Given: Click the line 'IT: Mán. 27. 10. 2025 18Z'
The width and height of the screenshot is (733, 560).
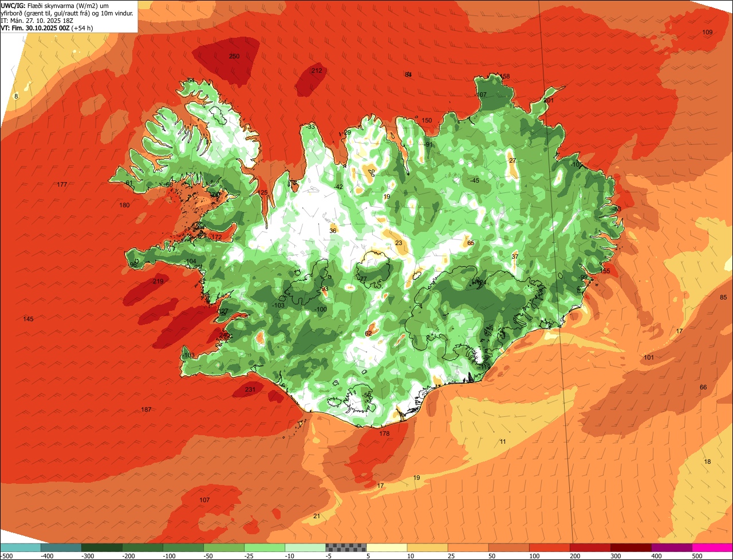Looking at the screenshot, I should point(37,20).
